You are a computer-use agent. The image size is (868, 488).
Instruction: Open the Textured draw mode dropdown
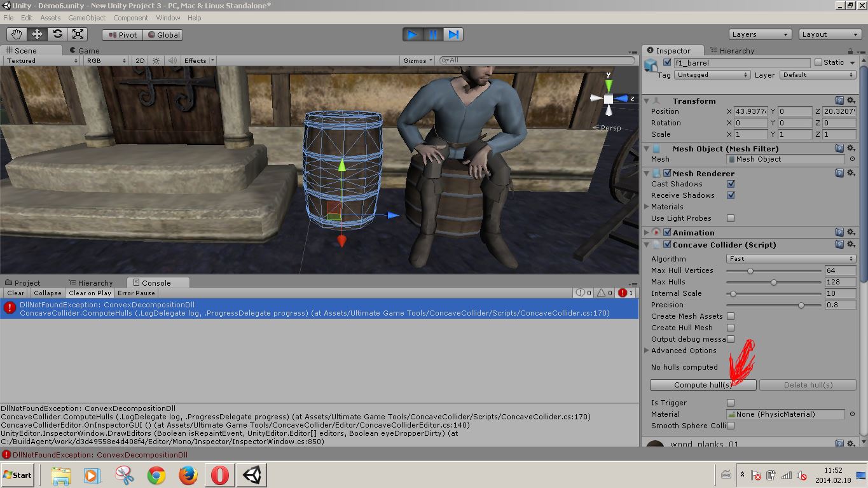(x=41, y=60)
